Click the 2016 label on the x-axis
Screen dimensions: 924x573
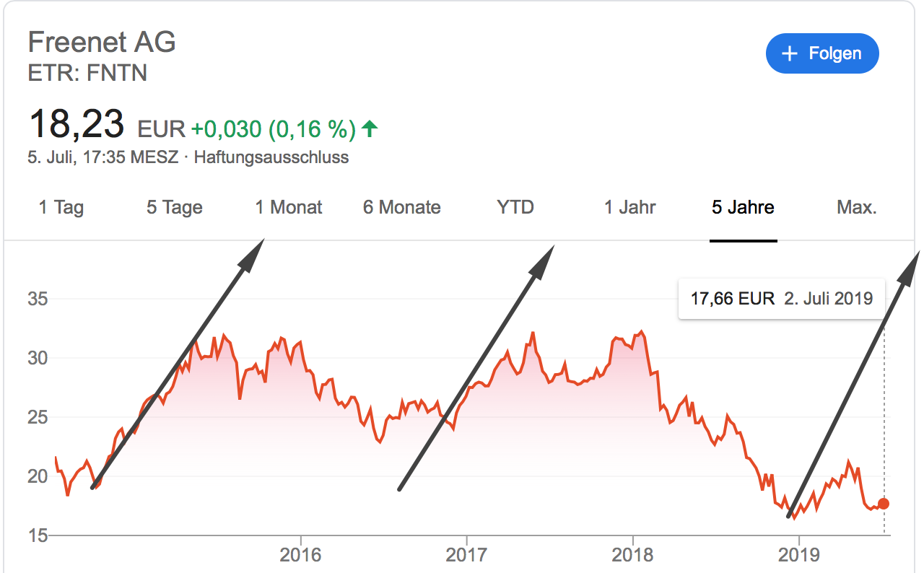point(300,554)
